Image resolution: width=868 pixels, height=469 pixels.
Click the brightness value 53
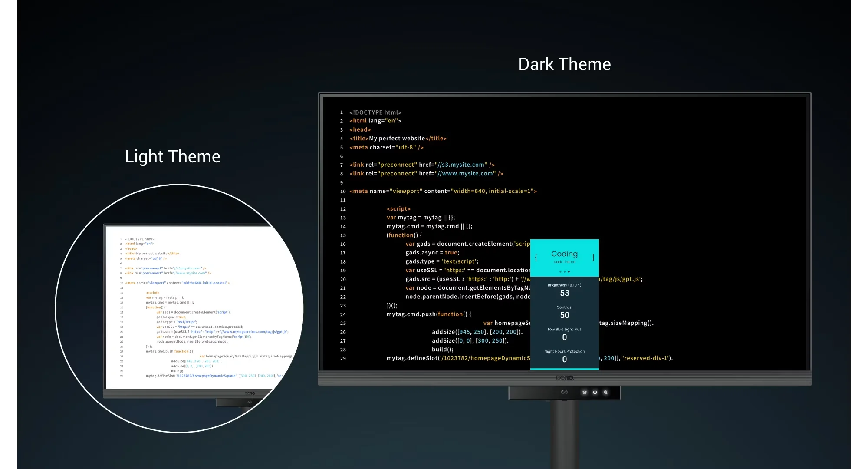[565, 293]
